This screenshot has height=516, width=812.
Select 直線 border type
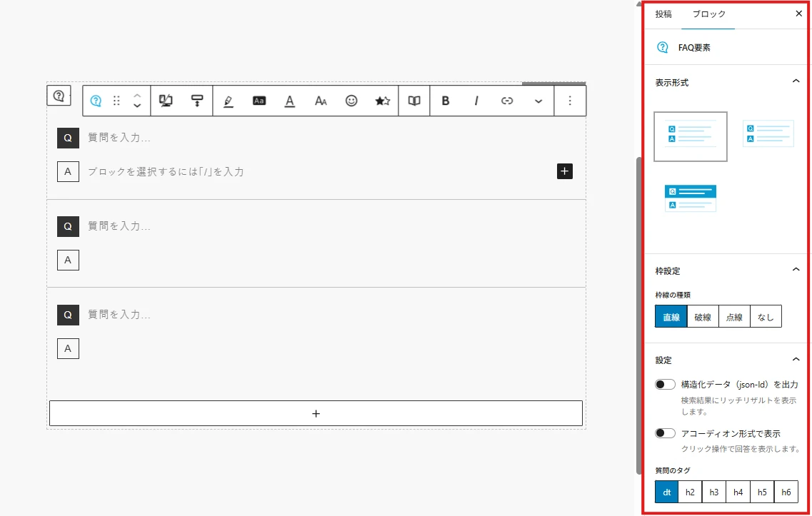671,317
